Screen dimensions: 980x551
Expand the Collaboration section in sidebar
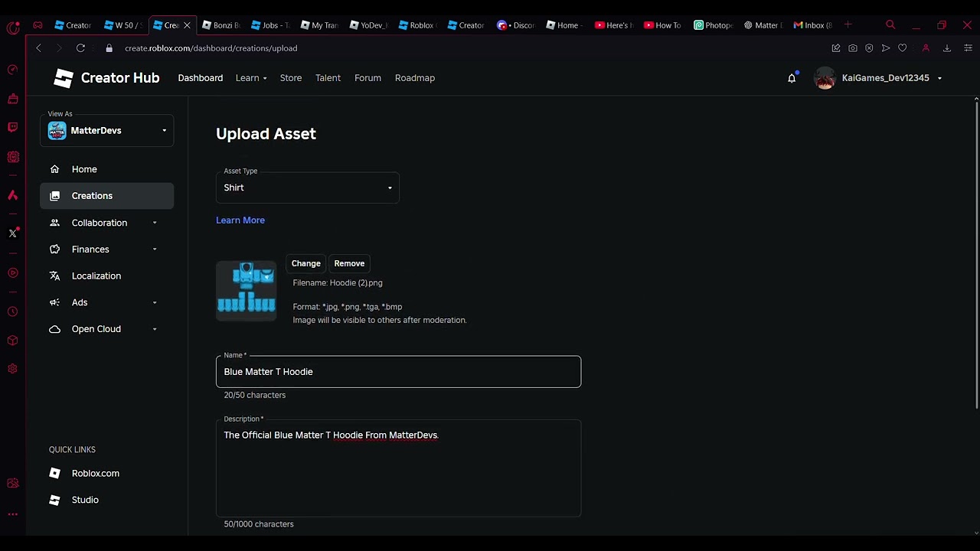(155, 223)
